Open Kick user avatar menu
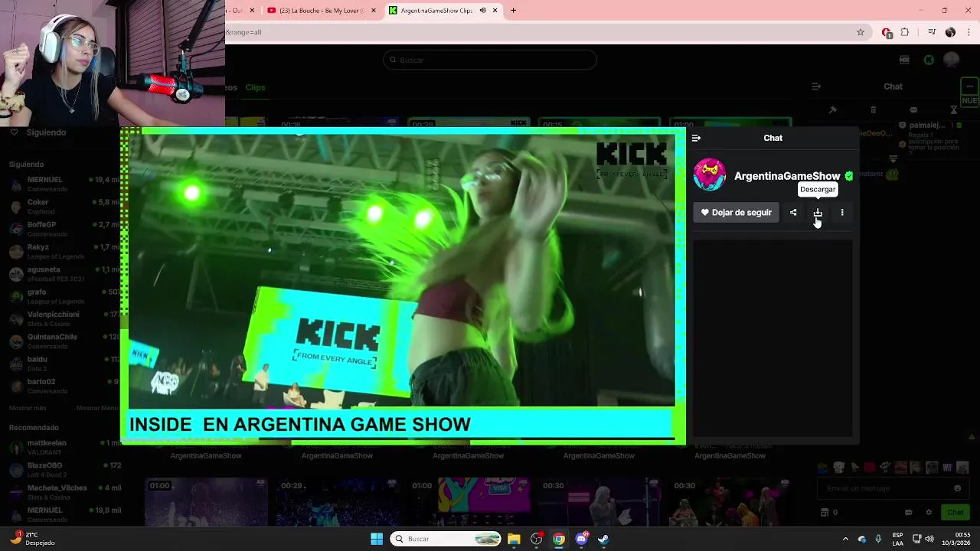 [952, 60]
